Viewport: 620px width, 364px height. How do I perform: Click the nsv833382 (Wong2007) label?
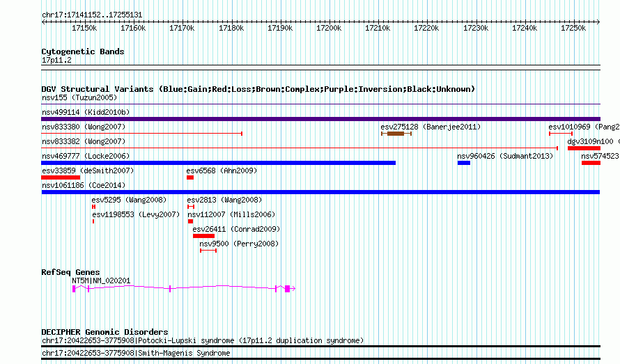84,141
